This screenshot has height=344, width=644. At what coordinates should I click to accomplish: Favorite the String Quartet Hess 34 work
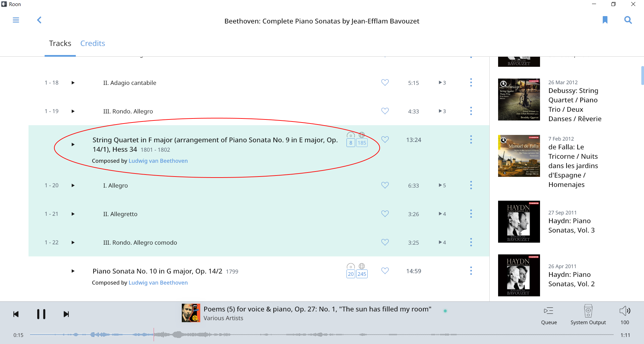(x=385, y=140)
